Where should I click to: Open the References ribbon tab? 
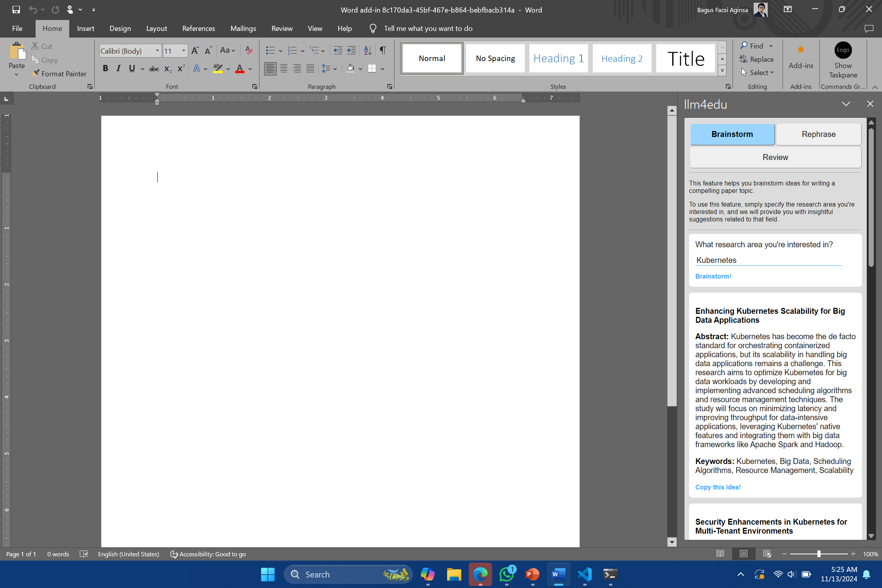[198, 29]
